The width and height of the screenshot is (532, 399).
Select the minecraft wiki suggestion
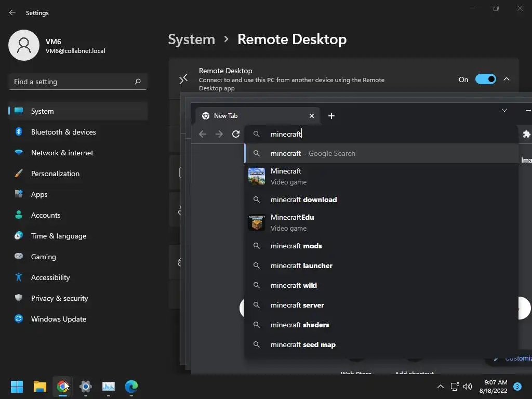tap(381, 285)
